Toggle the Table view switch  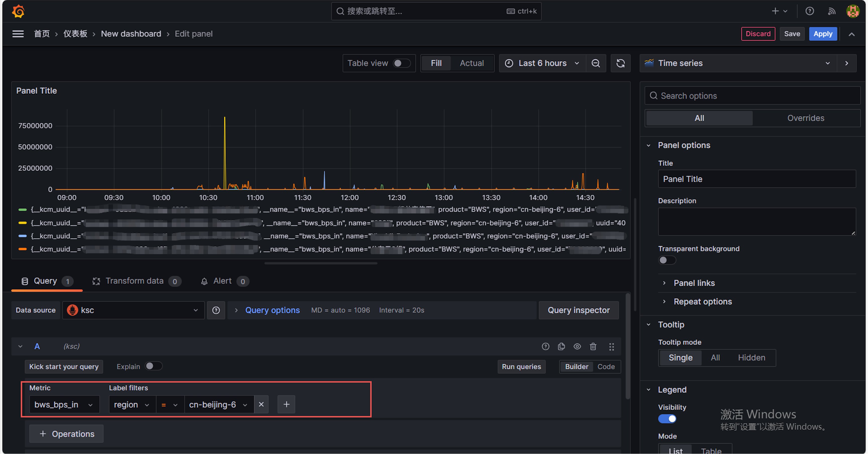[402, 63]
